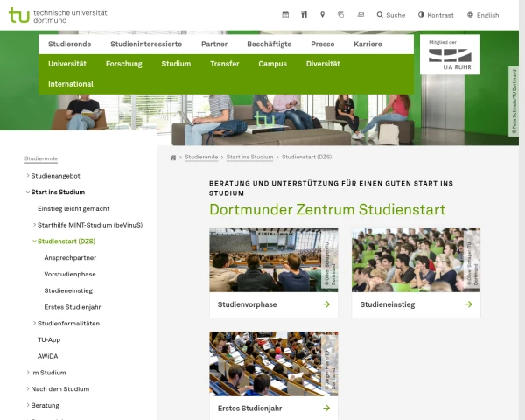525x420 pixels.
Task: Open the Studienangebot sidebar item
Action: coord(56,176)
